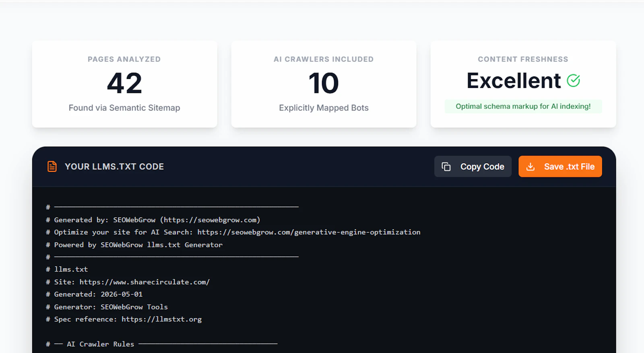Select the 10 crawlers count
Screen dimensions: 644x353
point(324,83)
